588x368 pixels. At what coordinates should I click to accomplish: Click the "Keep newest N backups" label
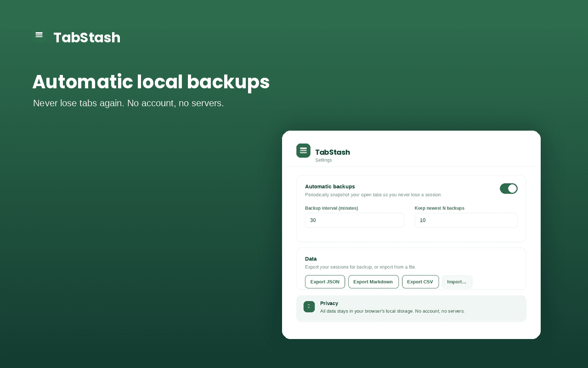point(440,208)
